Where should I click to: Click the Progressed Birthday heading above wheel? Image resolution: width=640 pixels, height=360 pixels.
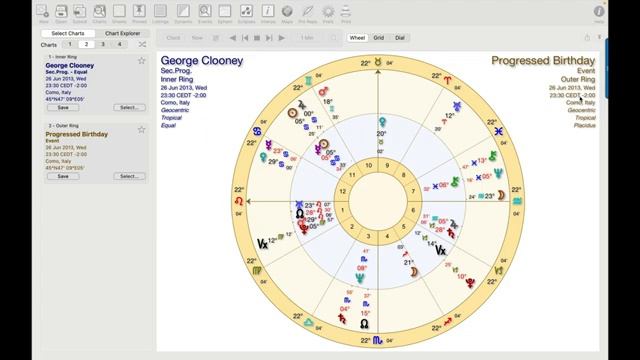pyautogui.click(x=543, y=60)
